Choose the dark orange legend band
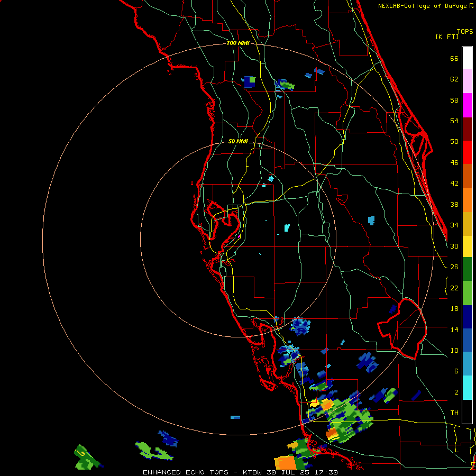476x476 pixels. coord(467,176)
